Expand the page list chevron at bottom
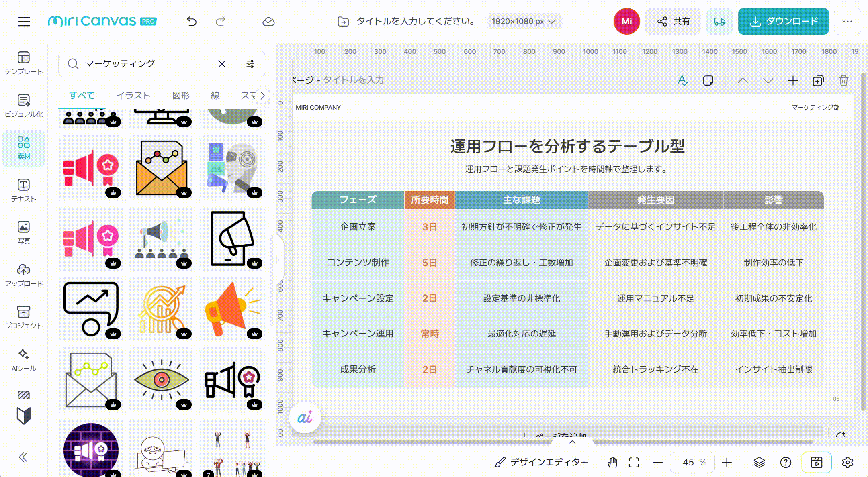The image size is (868, 477). point(573,442)
